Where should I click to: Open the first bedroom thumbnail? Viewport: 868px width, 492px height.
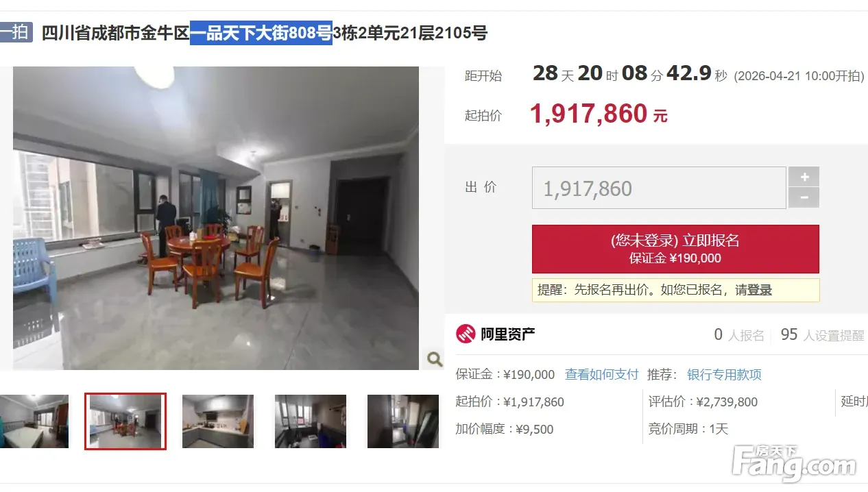(34, 421)
